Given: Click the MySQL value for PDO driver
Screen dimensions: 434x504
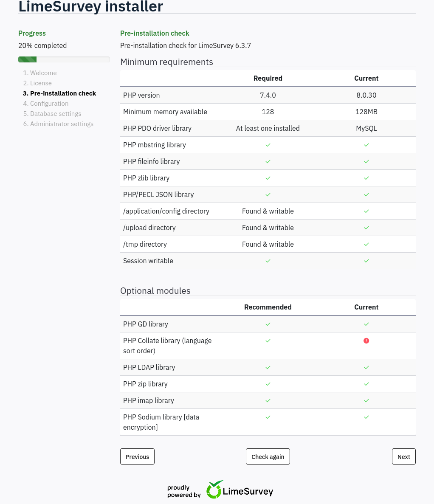Looking at the screenshot, I should pyautogui.click(x=366, y=128).
